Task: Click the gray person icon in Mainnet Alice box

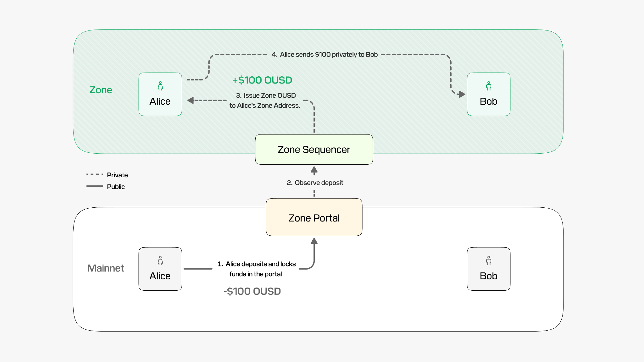Action: (160, 261)
